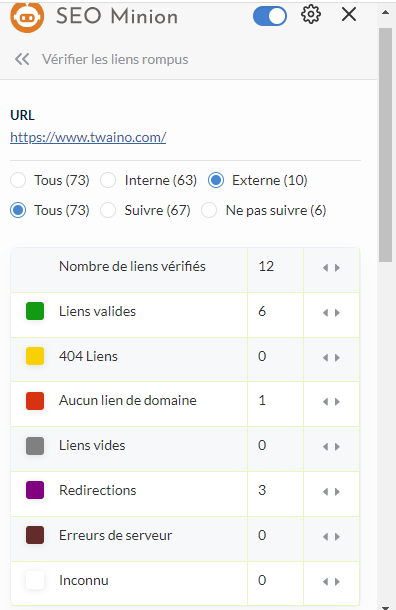Viewport: 396px width, 610px height.
Task: Click the yellow 404 Liens swatch
Action: pos(35,356)
